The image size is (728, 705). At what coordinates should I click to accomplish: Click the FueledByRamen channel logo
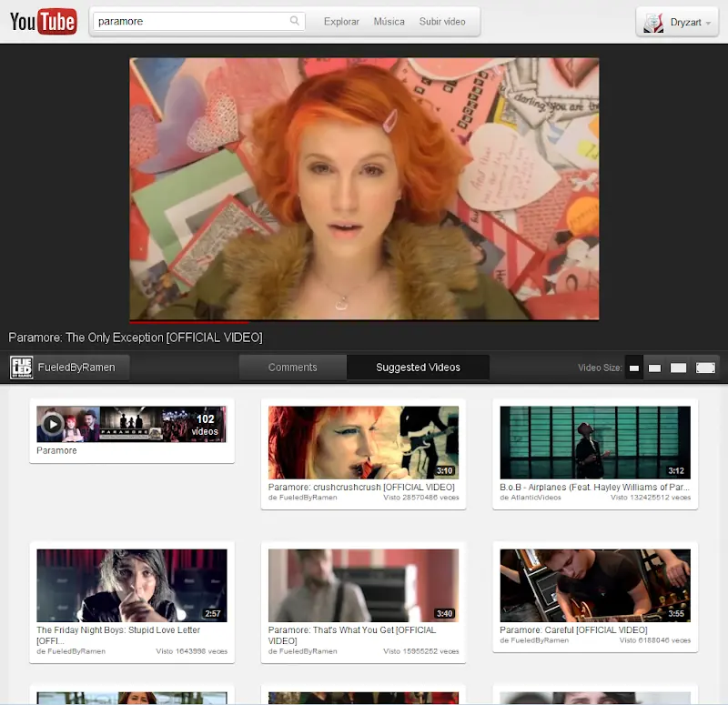tap(21, 368)
